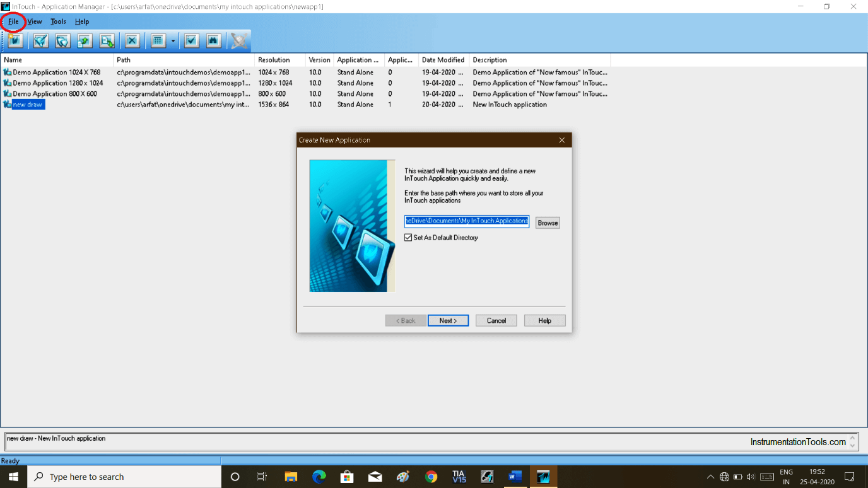Open File Explorer from the taskbar
This screenshot has width=868, height=488.
coord(291,477)
